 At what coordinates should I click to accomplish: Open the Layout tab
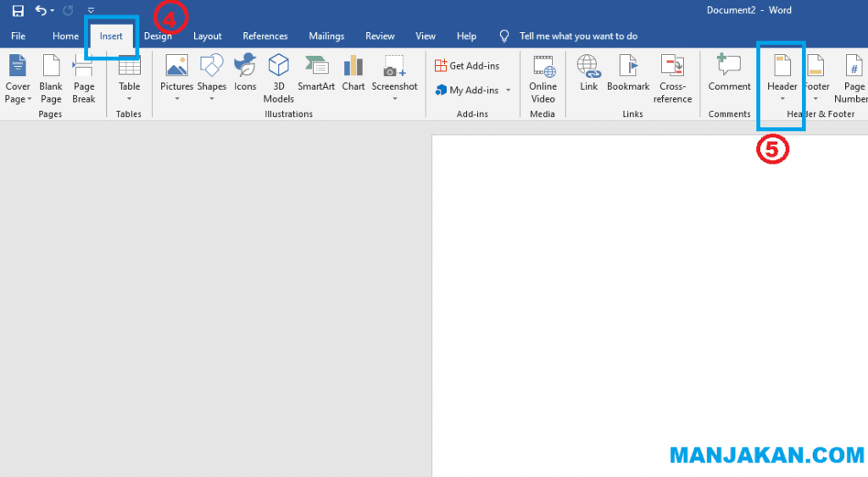208,36
